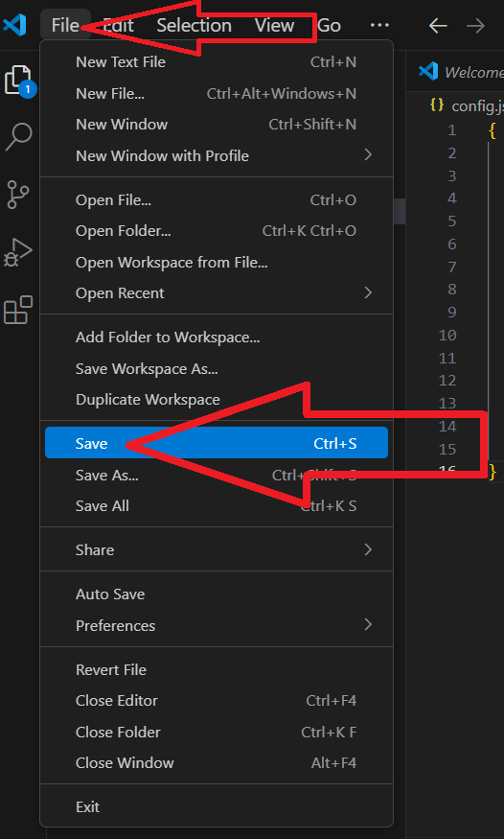504x839 pixels.
Task: Expand the Preferences submenu
Action: [217, 625]
